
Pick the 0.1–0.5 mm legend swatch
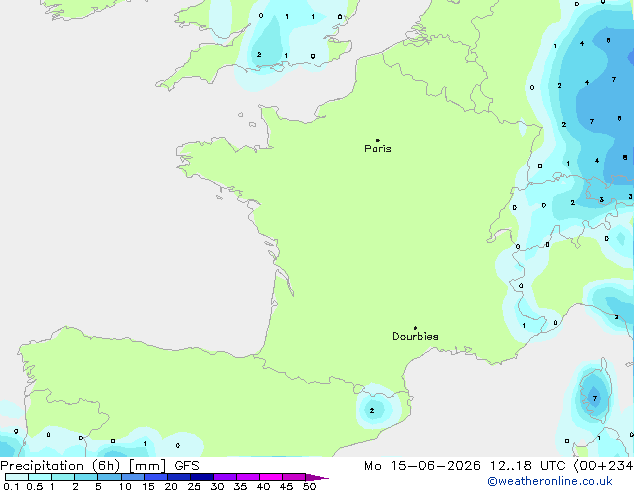pyautogui.click(x=17, y=477)
